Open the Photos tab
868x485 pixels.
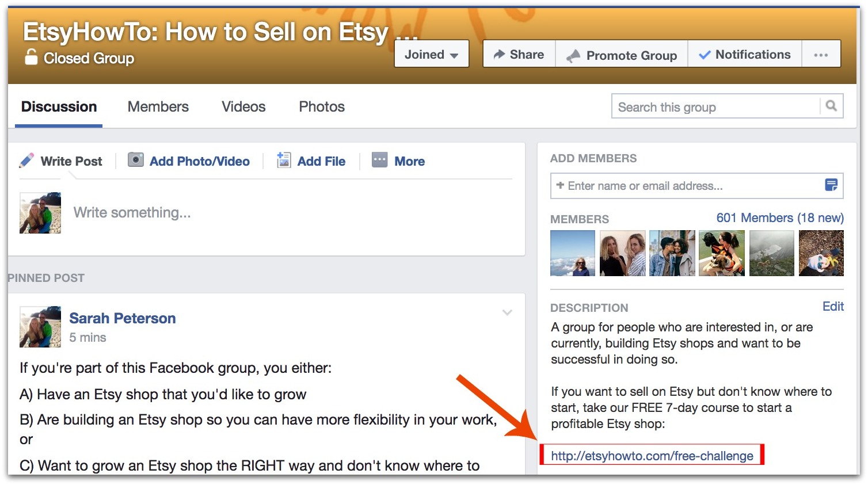[322, 106]
